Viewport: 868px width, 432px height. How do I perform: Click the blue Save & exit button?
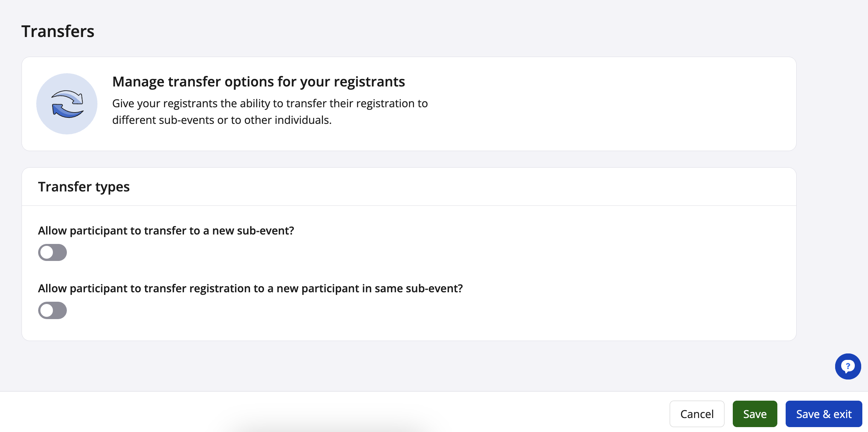(x=823, y=414)
